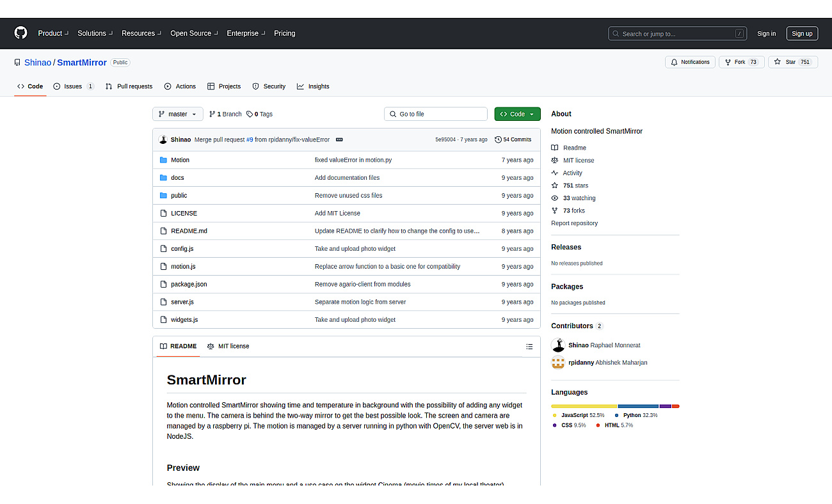Viewport: 832px width, 504px height.
Task: Switch to the Pull requests tab
Action: pyautogui.click(x=129, y=86)
